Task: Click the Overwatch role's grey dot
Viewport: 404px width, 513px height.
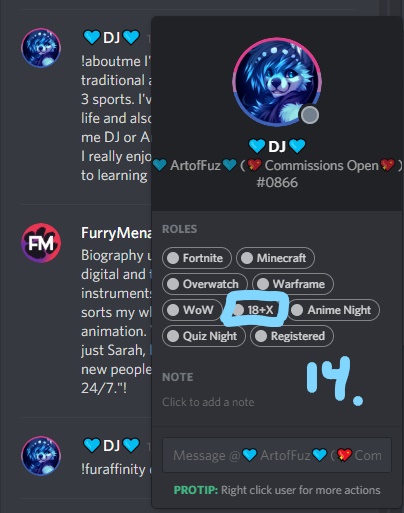Action: tap(173, 284)
